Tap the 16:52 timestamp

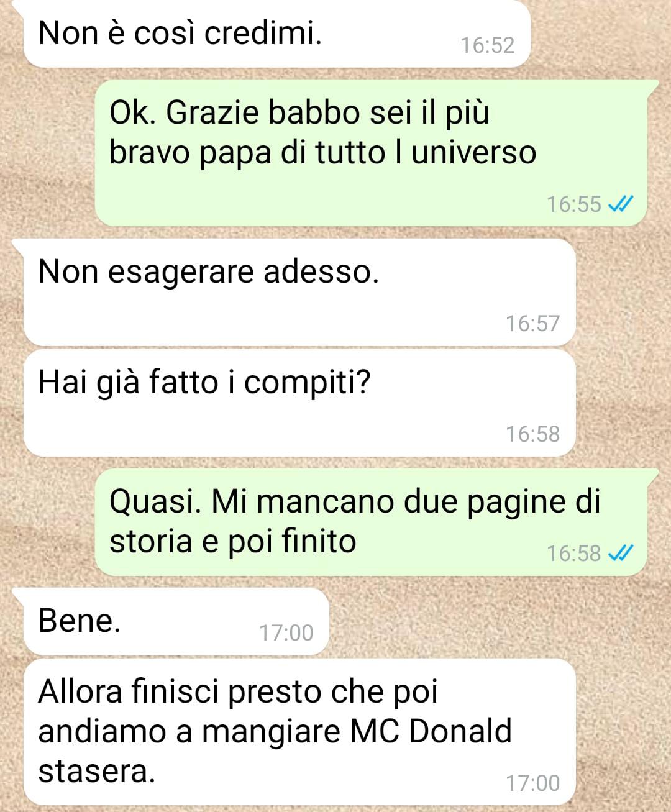pos(488,45)
